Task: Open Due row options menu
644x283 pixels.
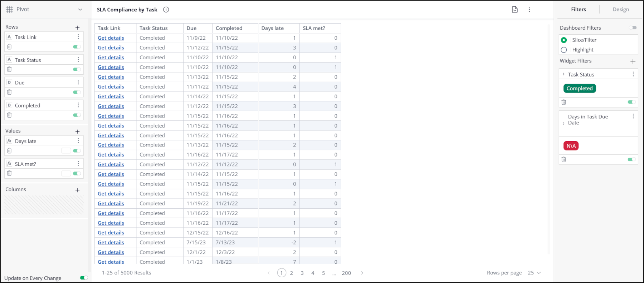Action: [x=78, y=82]
